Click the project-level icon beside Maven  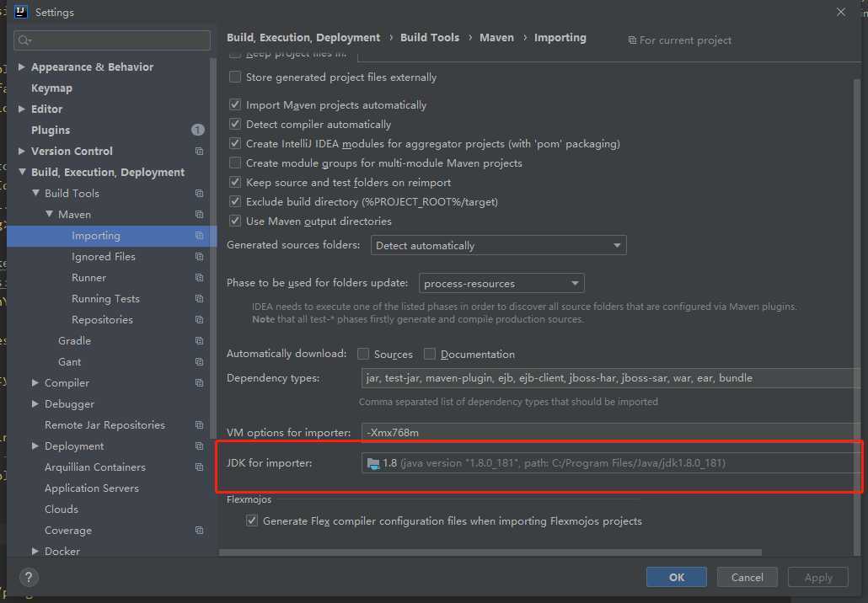[x=199, y=214]
